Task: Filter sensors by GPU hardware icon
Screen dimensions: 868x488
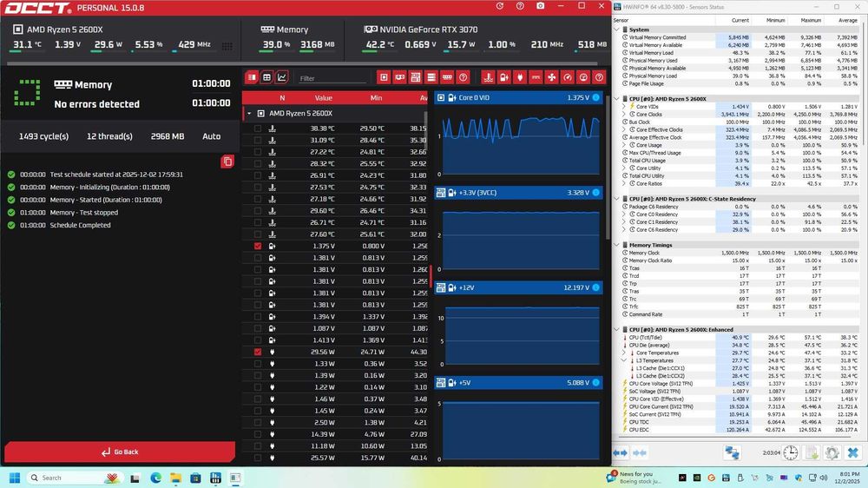Action: (x=399, y=77)
